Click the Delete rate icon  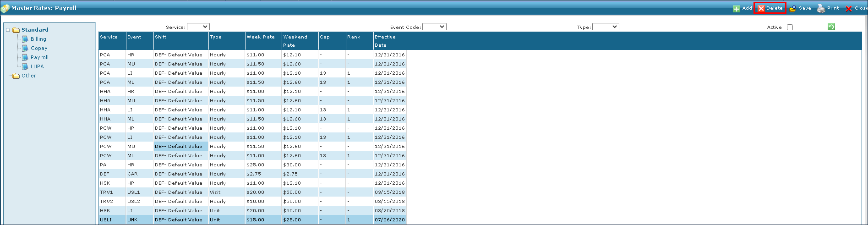coord(761,9)
